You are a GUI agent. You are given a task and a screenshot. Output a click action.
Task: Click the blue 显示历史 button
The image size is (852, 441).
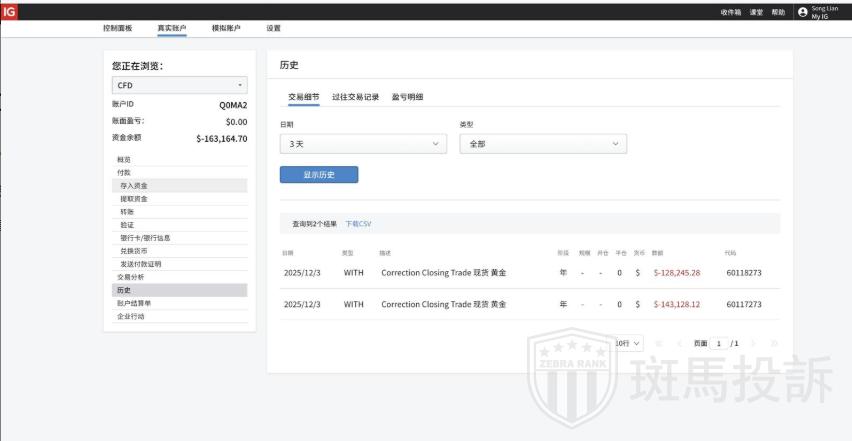[318, 175]
